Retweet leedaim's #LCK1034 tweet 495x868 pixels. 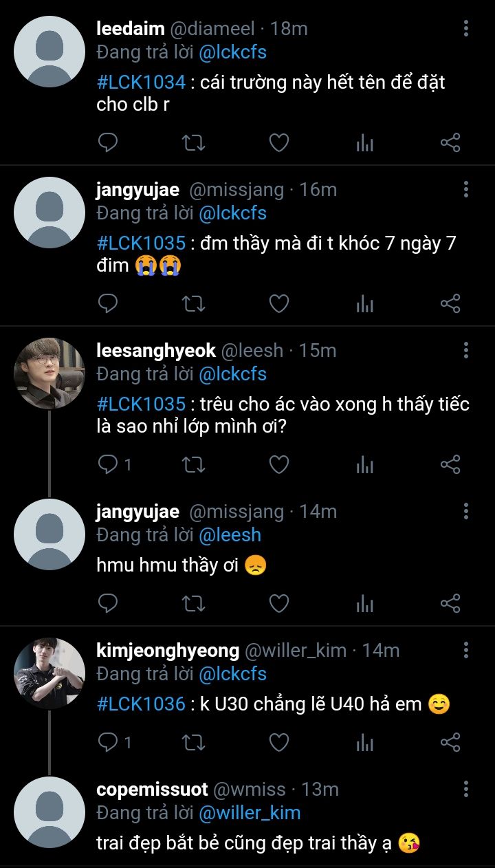pyautogui.click(x=193, y=143)
